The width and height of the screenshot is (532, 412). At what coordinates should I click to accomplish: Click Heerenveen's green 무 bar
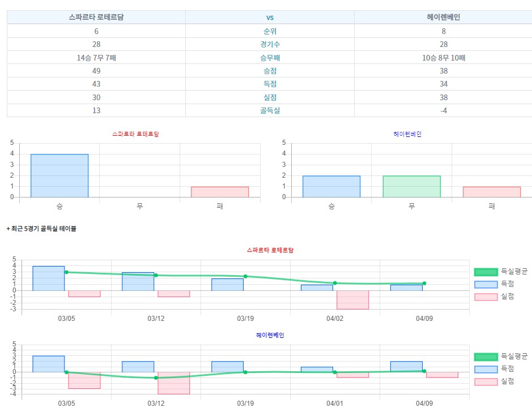click(411, 186)
